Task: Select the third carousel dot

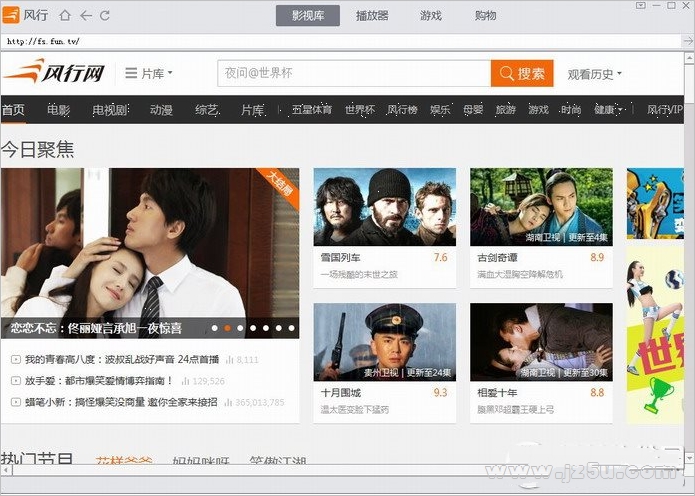Action: [240, 328]
